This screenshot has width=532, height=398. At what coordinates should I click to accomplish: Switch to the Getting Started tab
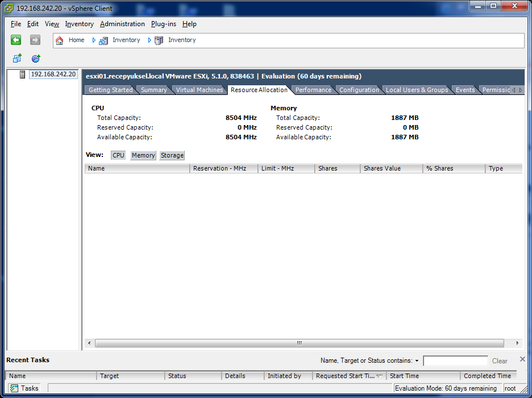click(x=111, y=90)
